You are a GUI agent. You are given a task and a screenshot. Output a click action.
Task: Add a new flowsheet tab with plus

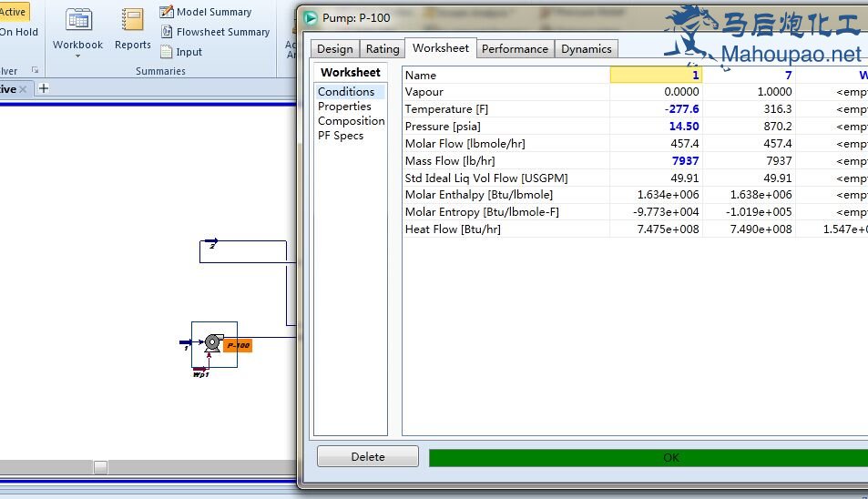click(x=43, y=88)
